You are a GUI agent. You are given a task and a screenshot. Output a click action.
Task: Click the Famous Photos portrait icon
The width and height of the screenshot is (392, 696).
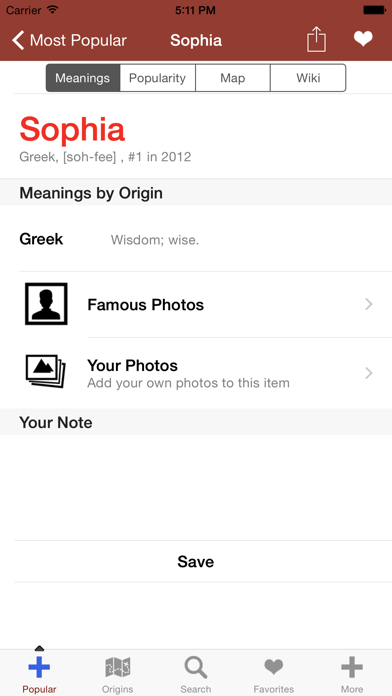click(46, 304)
